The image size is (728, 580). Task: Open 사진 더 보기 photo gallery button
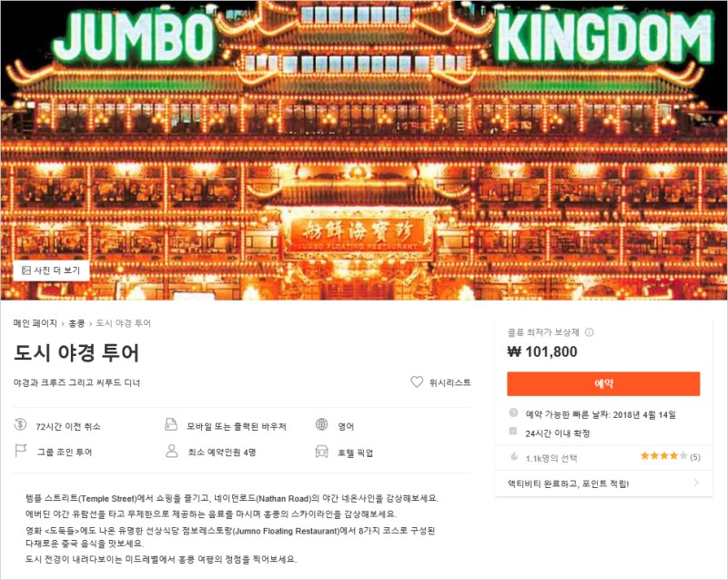click(52, 270)
